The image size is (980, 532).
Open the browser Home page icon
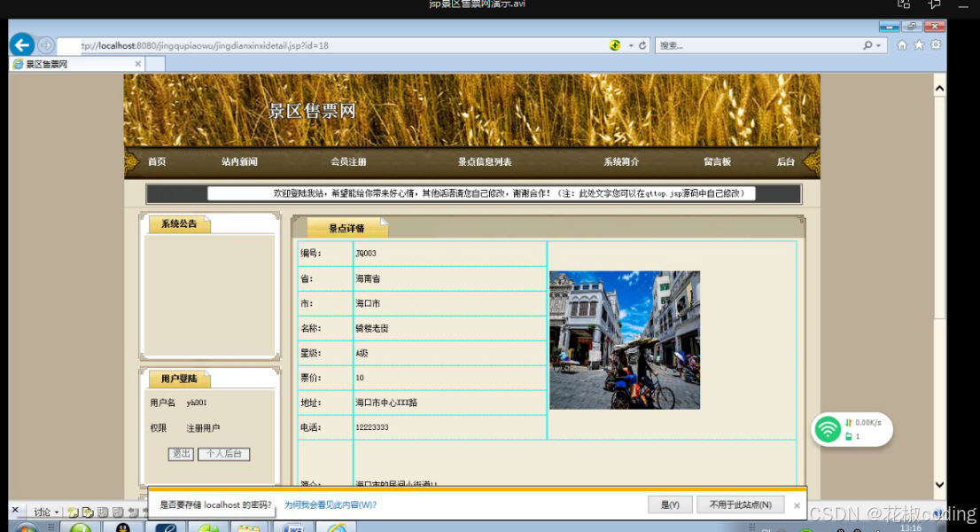(x=903, y=44)
